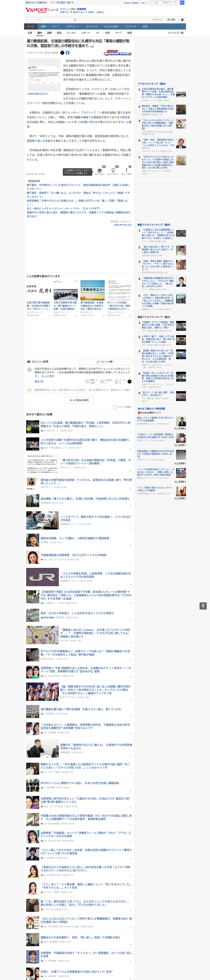Select the 国際 category tab

(49, 33)
